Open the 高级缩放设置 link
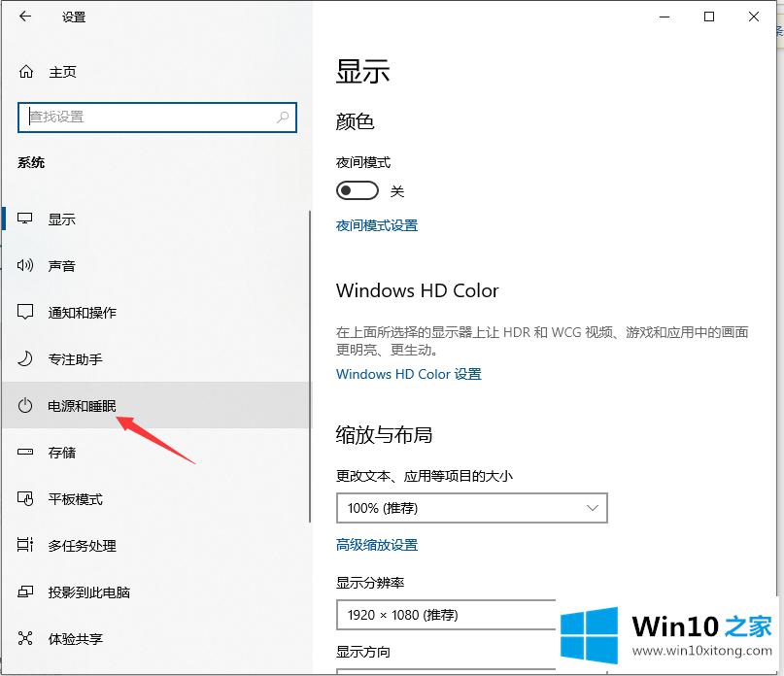 tap(377, 545)
